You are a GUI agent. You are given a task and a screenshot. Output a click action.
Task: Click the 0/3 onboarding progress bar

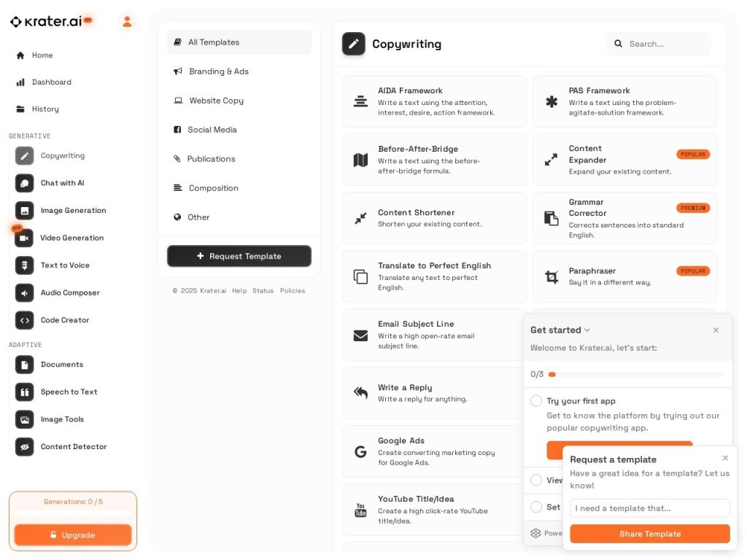tap(637, 375)
